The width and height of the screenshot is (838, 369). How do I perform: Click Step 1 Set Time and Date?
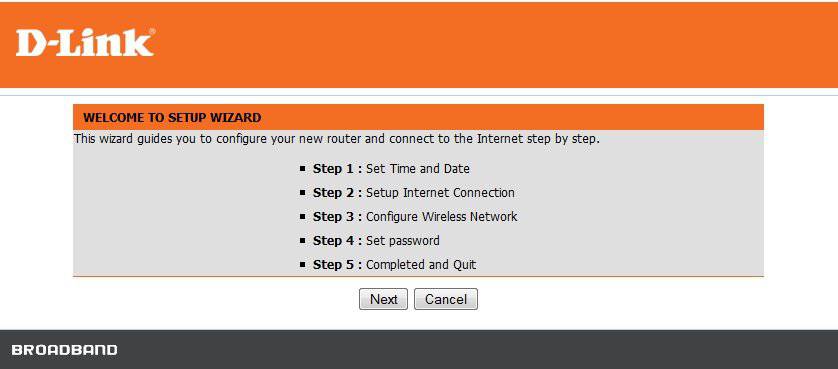(391, 168)
